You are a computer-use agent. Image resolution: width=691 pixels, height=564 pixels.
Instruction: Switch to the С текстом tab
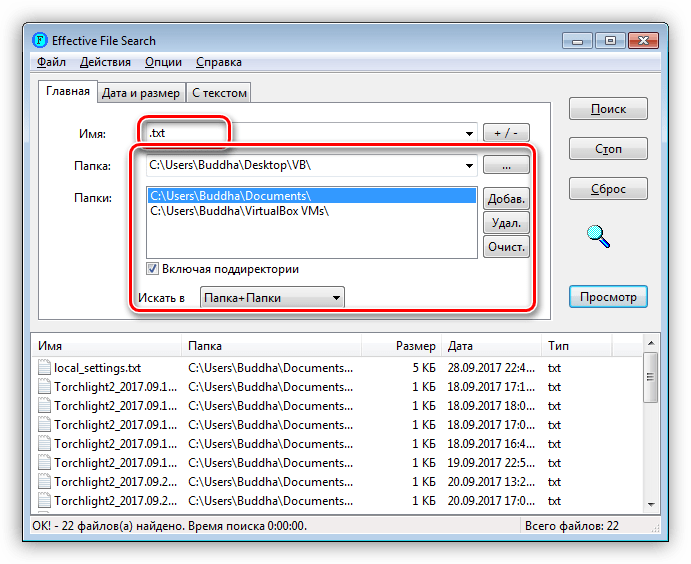(x=219, y=93)
